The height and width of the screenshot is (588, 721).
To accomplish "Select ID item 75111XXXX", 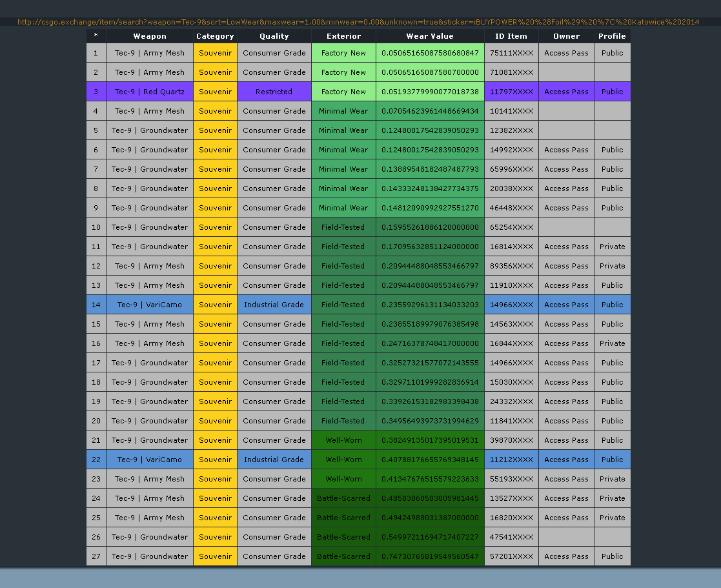I will click(x=511, y=53).
